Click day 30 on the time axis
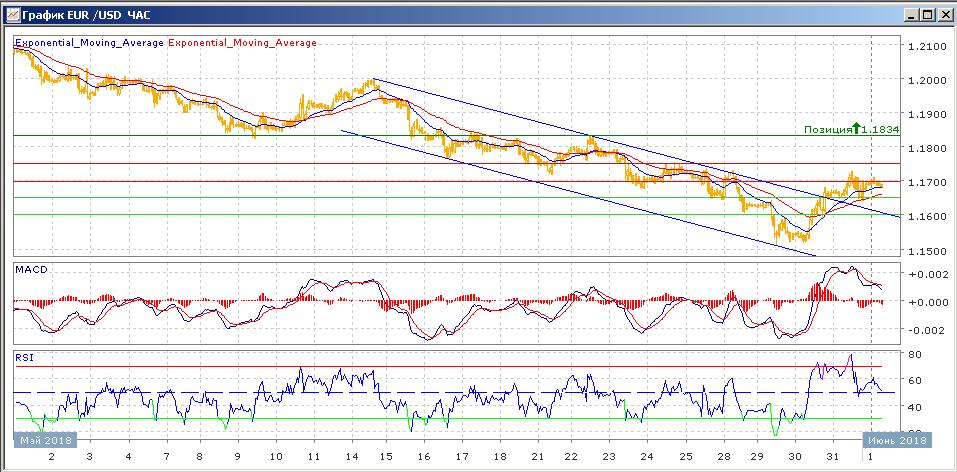The width and height of the screenshot is (957, 472). click(x=795, y=456)
